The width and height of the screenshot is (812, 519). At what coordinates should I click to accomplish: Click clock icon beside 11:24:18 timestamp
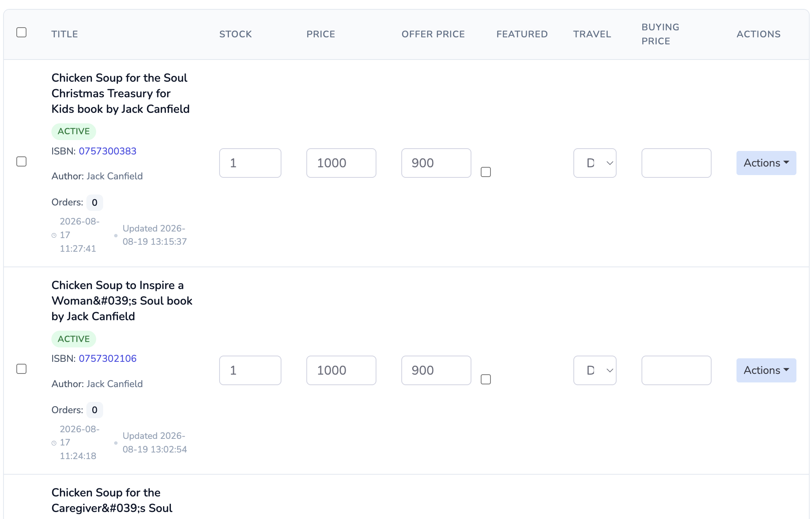(54, 443)
